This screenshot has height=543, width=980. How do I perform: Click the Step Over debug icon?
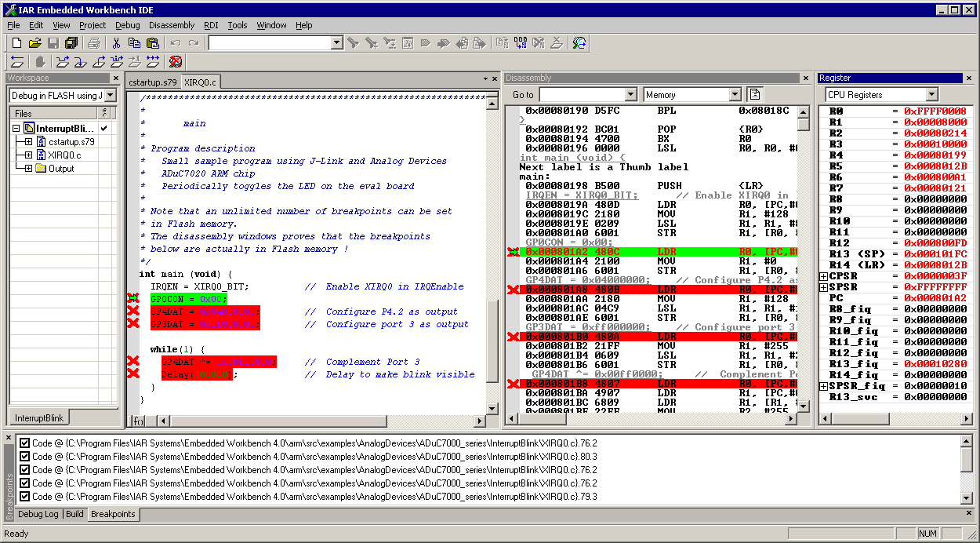coord(62,61)
